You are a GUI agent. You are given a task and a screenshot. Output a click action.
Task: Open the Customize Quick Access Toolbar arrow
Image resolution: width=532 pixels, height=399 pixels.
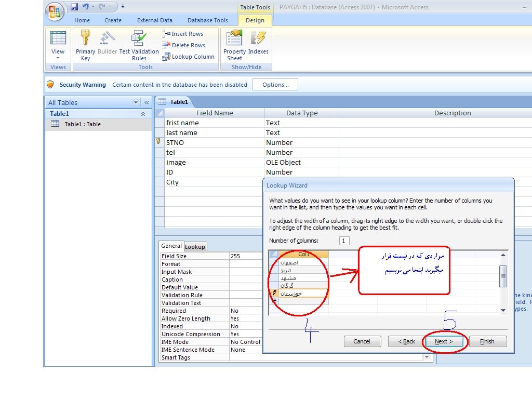pyautogui.click(x=123, y=6)
